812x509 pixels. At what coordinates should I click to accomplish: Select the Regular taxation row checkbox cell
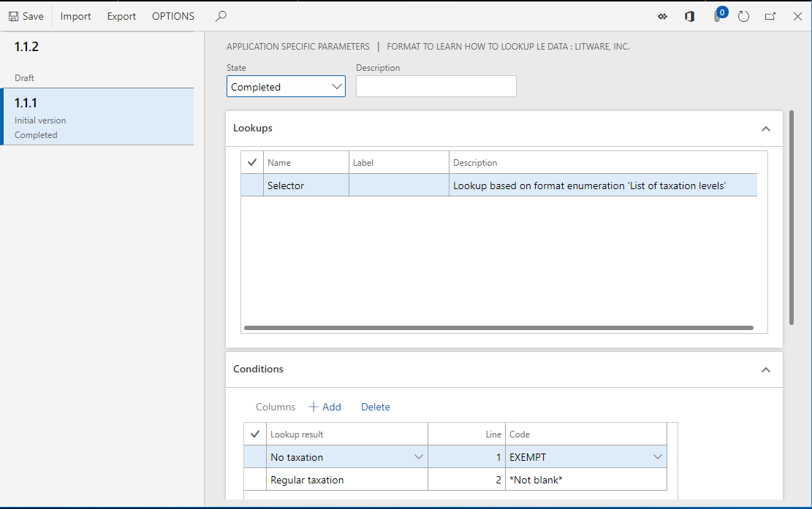255,480
